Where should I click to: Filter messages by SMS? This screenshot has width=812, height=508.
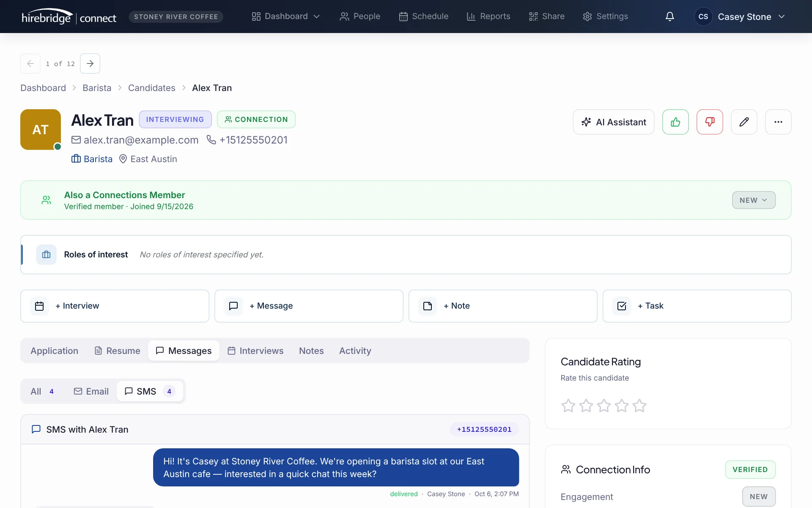tap(150, 391)
